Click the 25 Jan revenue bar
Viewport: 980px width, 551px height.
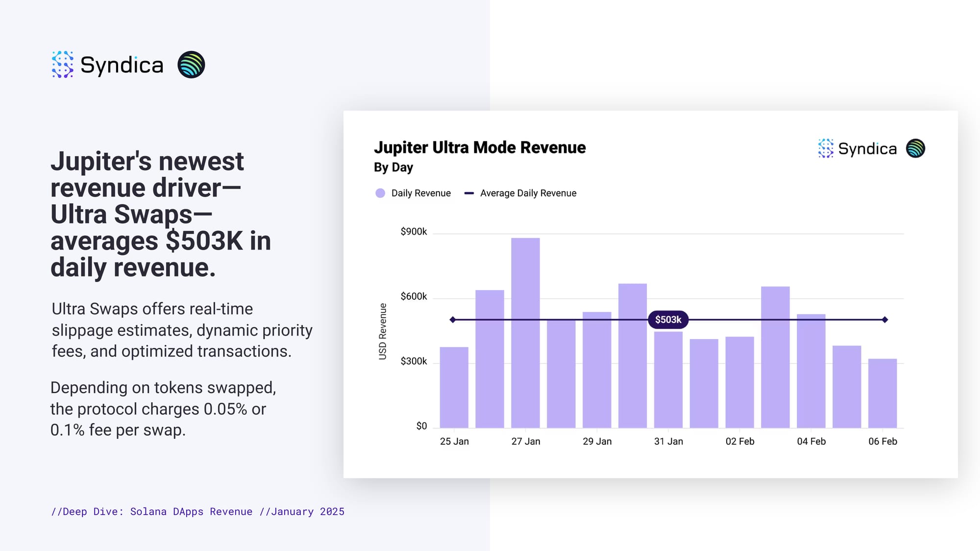click(454, 387)
